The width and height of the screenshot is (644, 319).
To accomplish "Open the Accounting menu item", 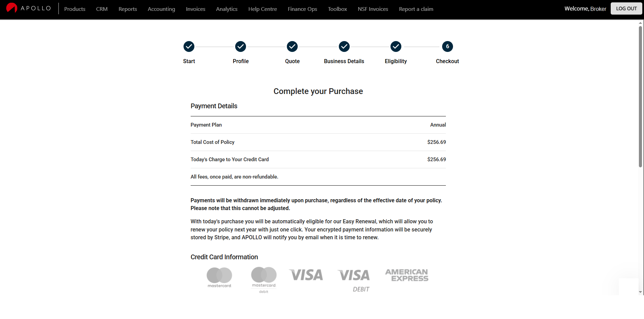I will [161, 9].
